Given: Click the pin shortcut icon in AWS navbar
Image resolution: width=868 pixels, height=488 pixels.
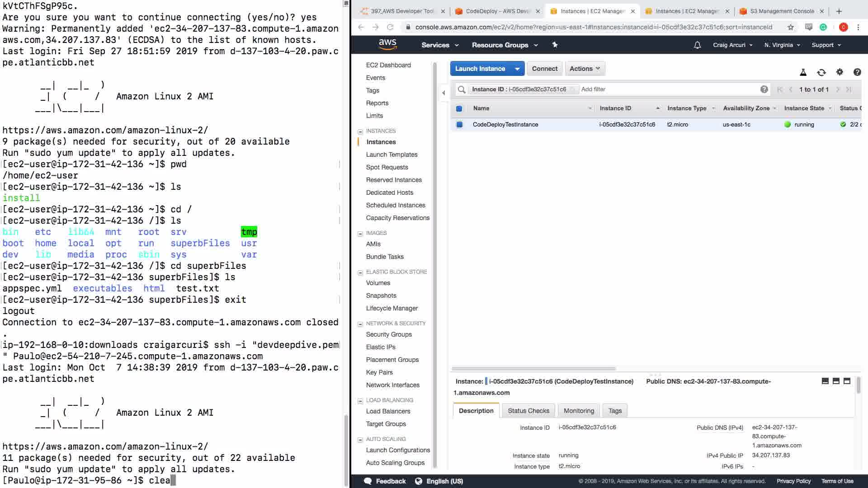Looking at the screenshot, I should pos(555,45).
